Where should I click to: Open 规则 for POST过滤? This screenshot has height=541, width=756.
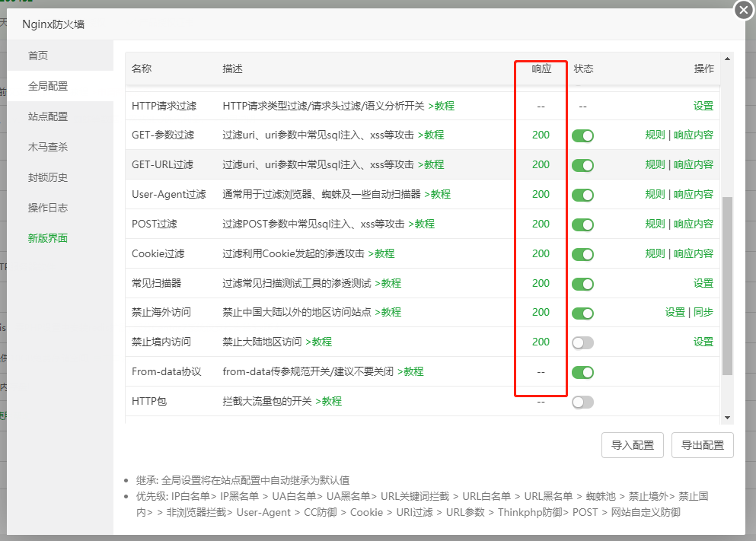655,224
